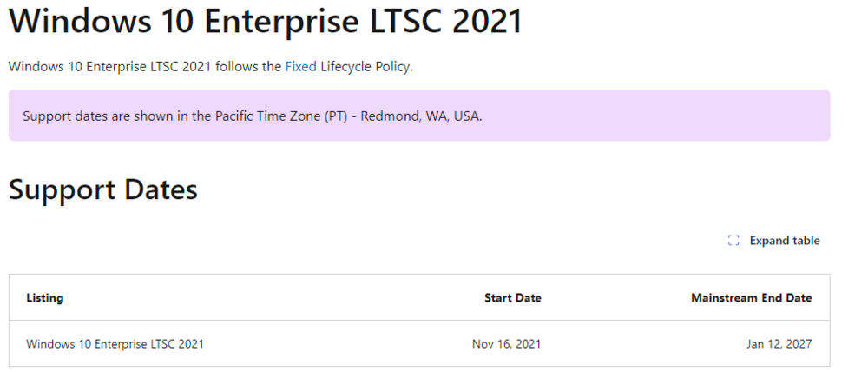Screen dimensions: 868x372
Task: Click the Lifecycle Policy text after Fixed
Action: pos(365,66)
